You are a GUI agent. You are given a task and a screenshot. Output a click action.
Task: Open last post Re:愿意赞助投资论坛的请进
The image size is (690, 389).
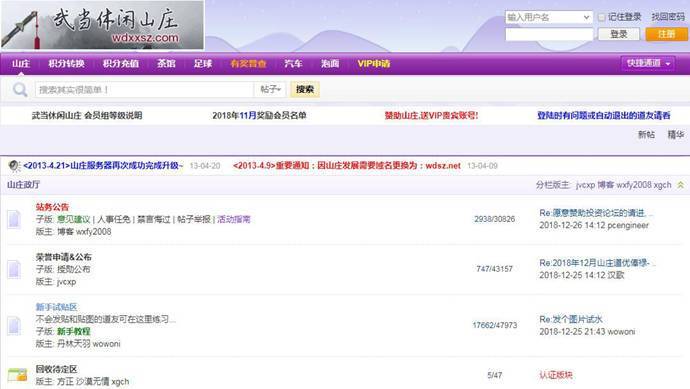(596, 213)
